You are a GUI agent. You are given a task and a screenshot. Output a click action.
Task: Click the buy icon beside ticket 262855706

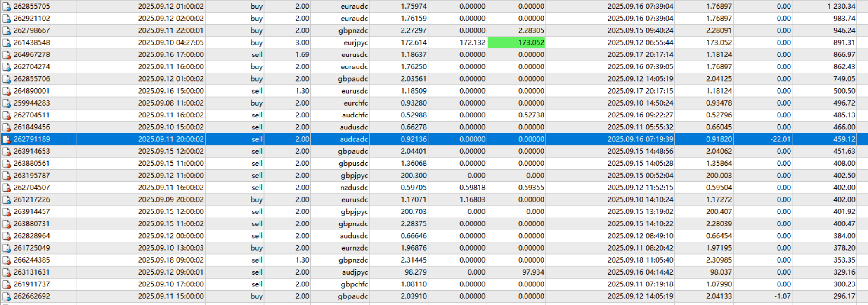click(x=7, y=79)
